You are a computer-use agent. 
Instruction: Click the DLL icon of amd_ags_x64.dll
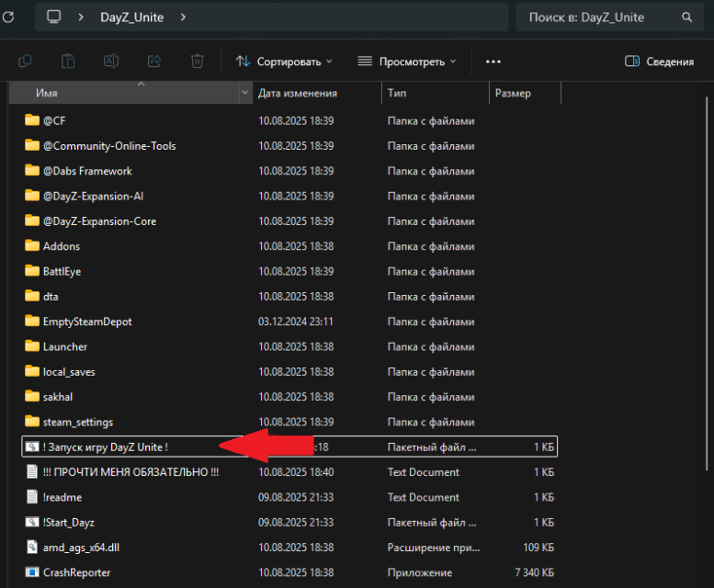click(32, 547)
